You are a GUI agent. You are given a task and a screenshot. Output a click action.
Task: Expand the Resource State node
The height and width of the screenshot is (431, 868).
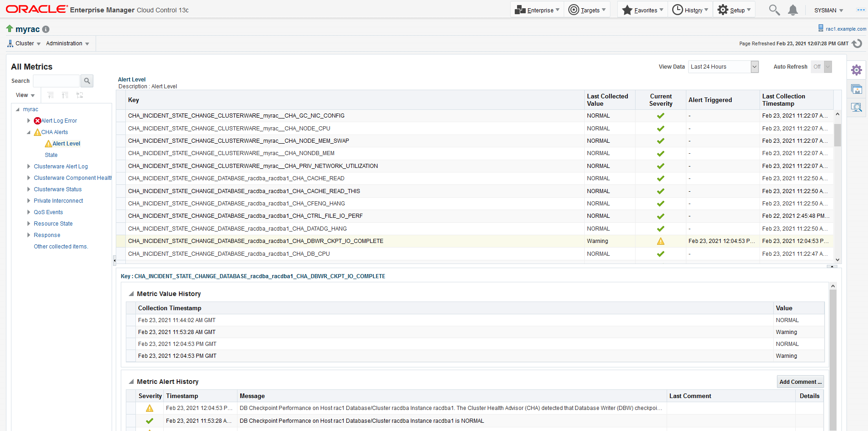point(29,224)
